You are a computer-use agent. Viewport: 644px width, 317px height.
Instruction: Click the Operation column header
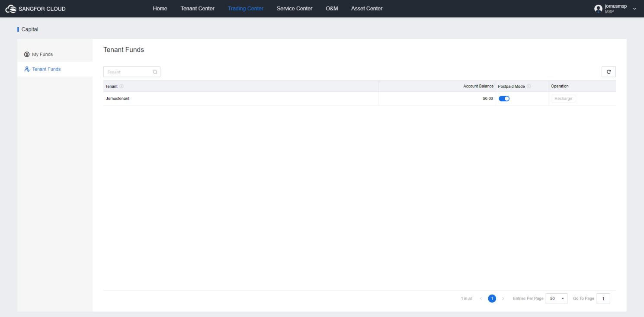click(560, 86)
